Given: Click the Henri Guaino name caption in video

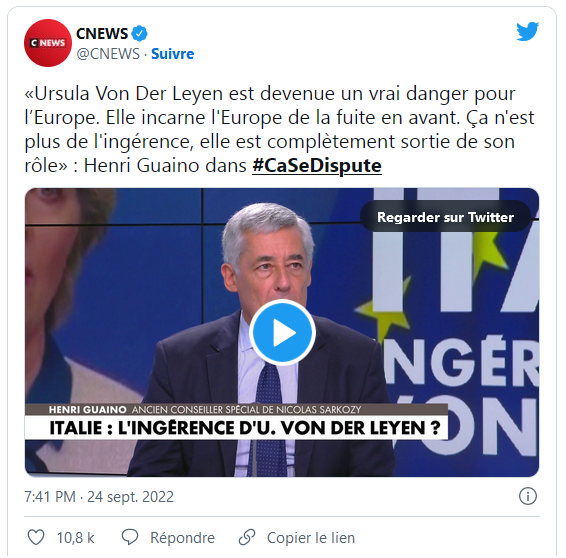Looking at the screenshot, I should point(88,410).
